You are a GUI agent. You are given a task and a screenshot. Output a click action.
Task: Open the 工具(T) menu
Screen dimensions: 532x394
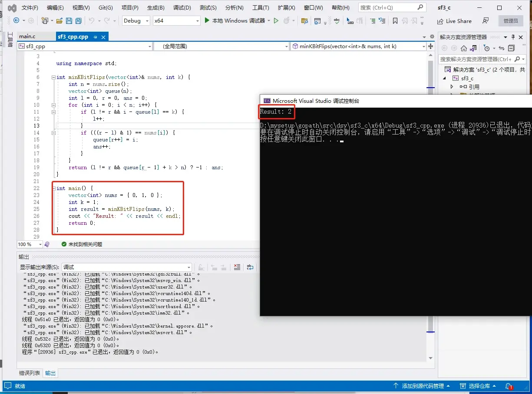(261, 8)
